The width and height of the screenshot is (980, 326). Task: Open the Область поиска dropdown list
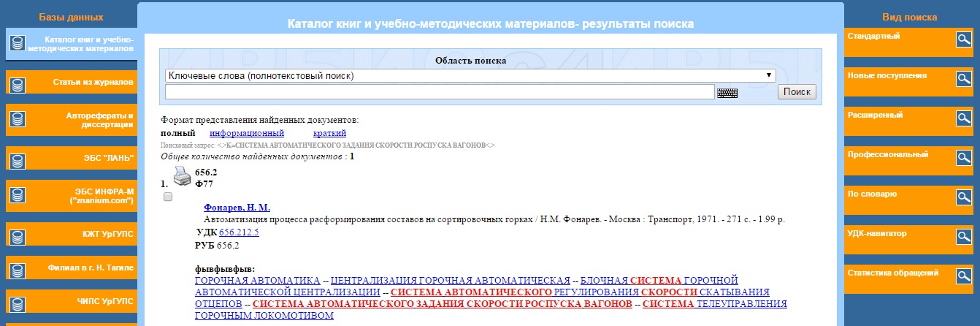[470, 75]
